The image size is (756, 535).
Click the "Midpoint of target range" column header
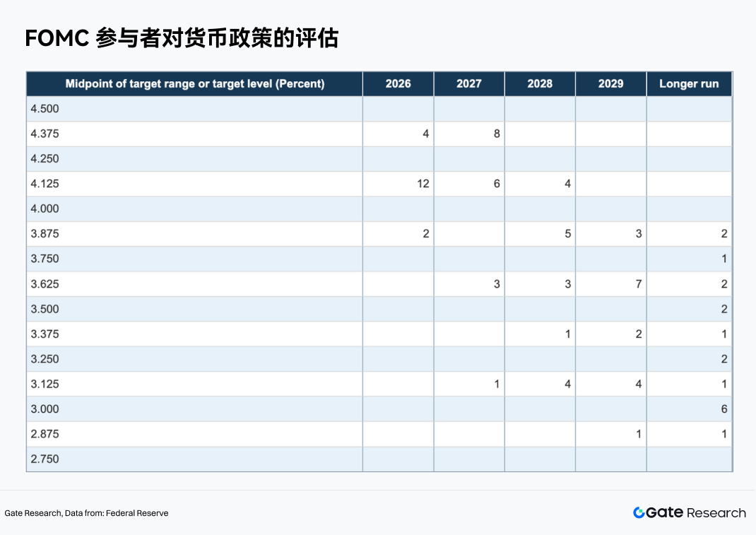point(195,84)
